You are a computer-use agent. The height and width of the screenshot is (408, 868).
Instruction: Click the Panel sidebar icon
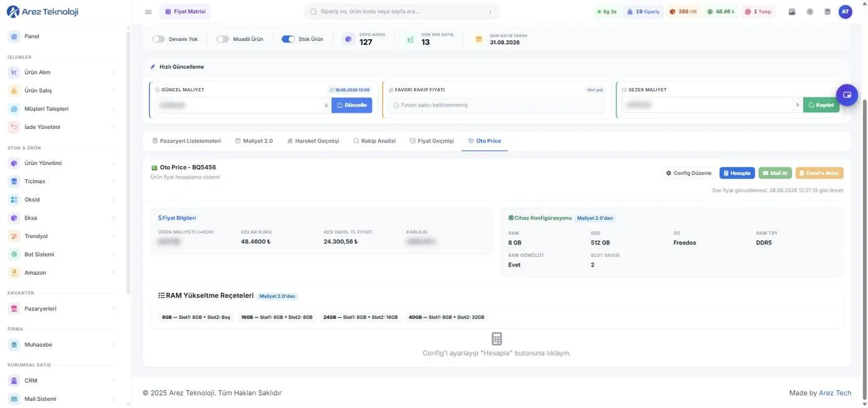(14, 37)
